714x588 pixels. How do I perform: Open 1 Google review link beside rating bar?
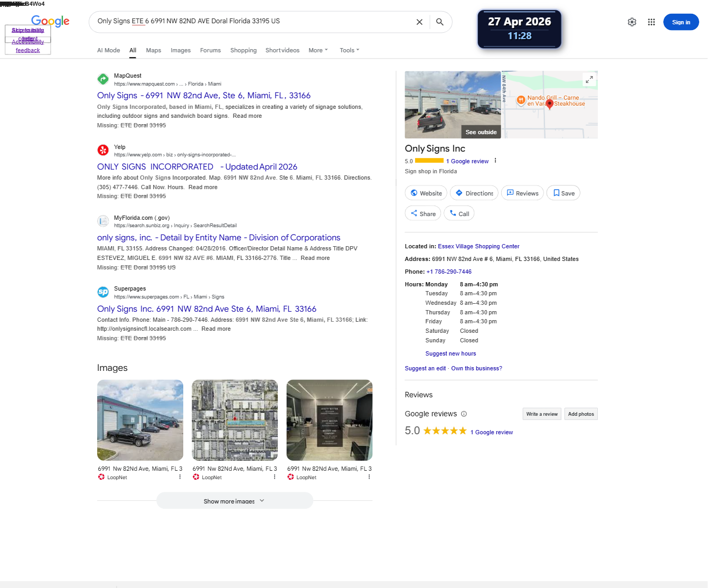(x=467, y=161)
